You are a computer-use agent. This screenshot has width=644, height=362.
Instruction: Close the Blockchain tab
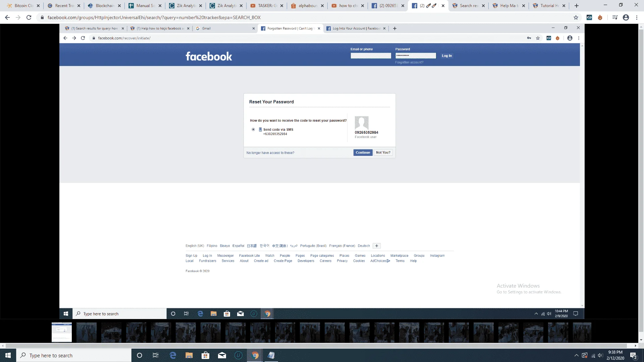pyautogui.click(x=119, y=6)
